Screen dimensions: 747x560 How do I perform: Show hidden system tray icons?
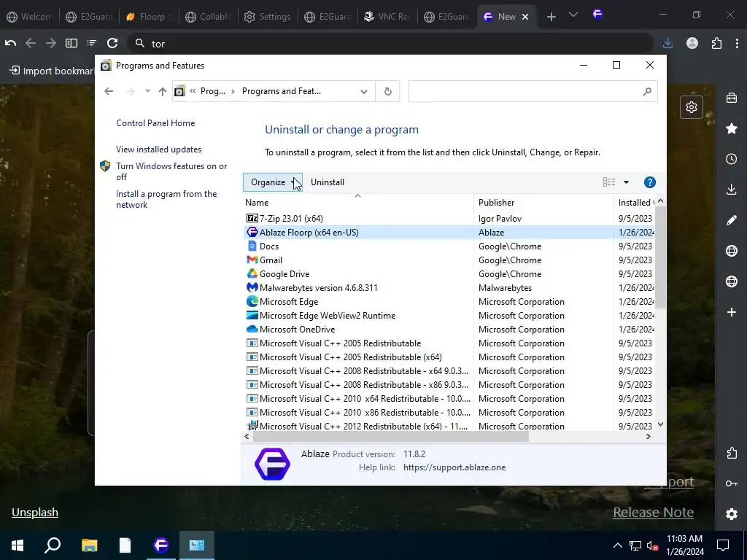(x=617, y=545)
